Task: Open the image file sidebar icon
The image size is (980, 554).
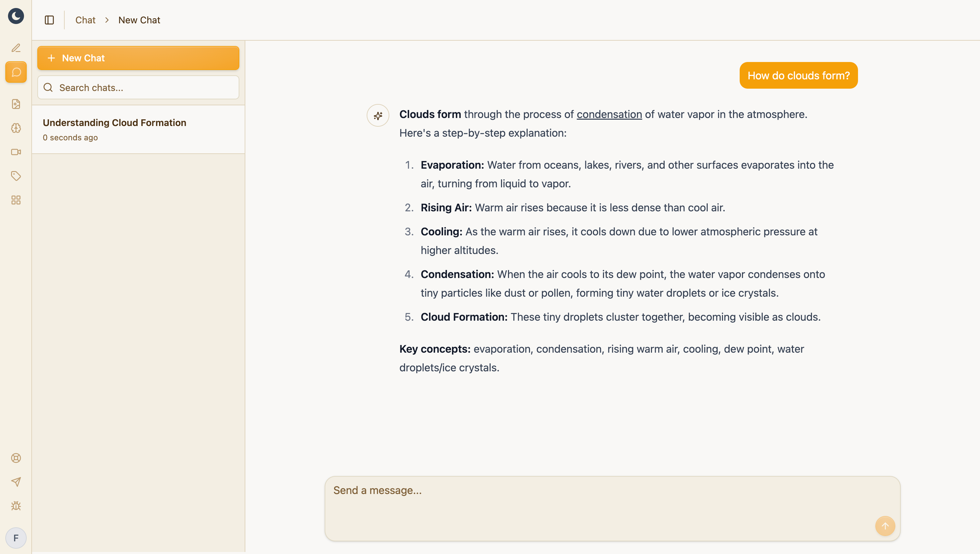Action: tap(16, 104)
